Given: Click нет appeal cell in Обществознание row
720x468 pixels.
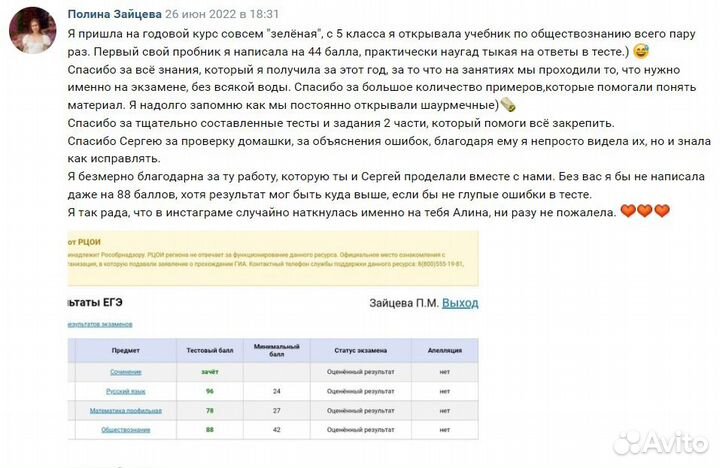Looking at the screenshot, I should (445, 430).
